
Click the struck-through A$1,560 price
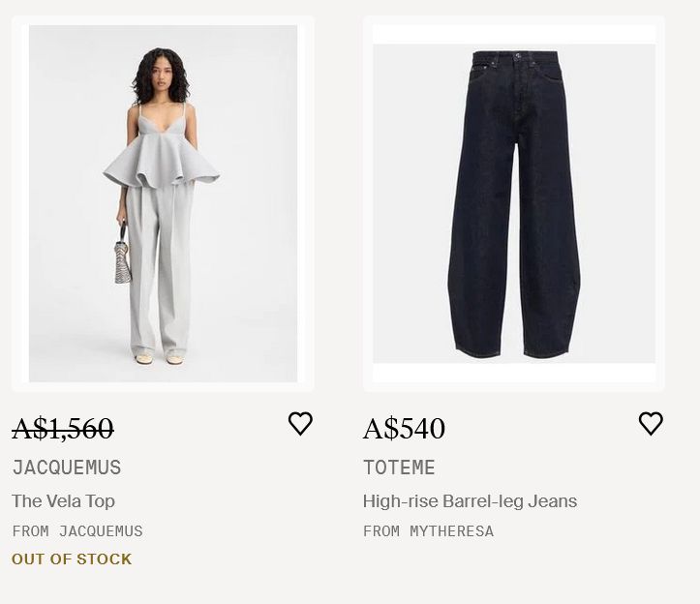click(x=63, y=428)
